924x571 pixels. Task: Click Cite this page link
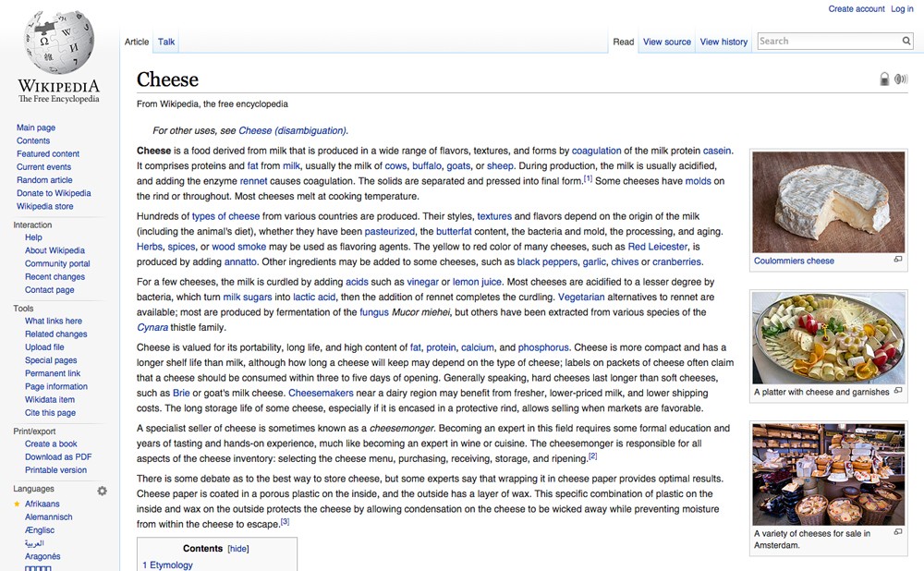point(50,412)
